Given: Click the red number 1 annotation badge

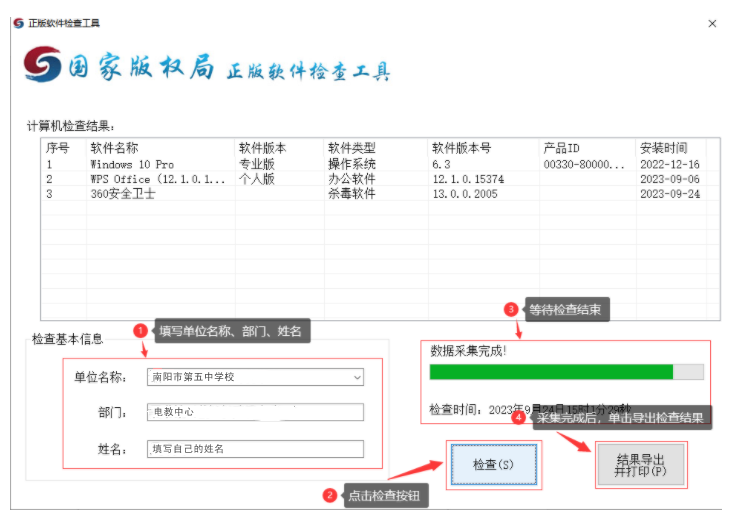Looking at the screenshot, I should pos(140,330).
